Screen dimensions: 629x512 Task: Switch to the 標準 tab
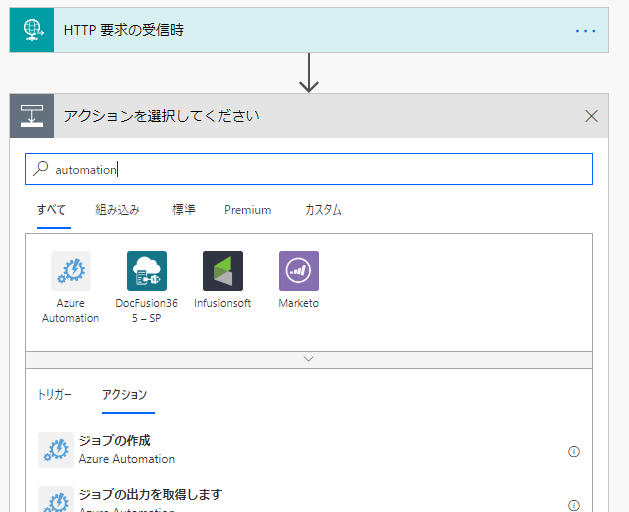pos(184,209)
